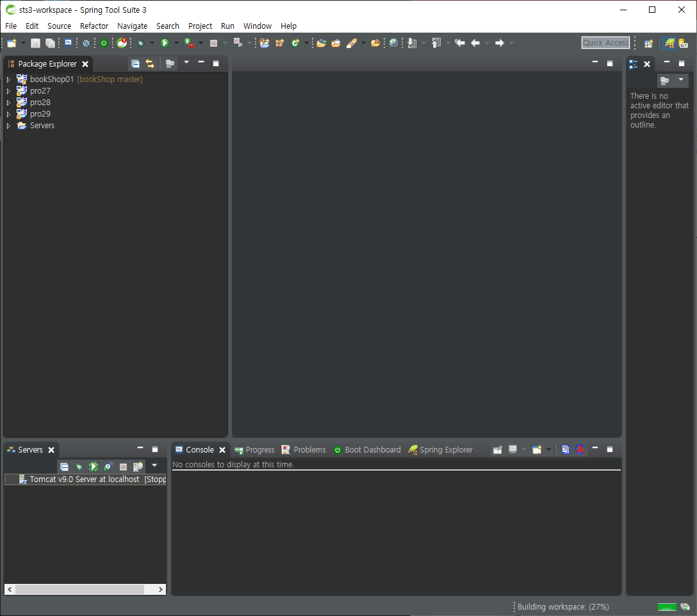Open the Debug dropdown arrow
The image size is (697, 616).
click(x=152, y=43)
